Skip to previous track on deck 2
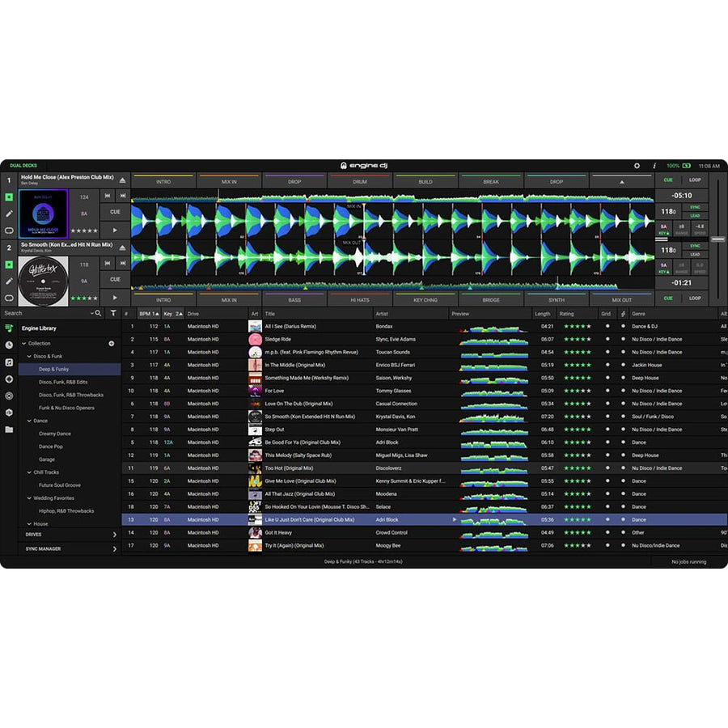This screenshot has height=728, width=728. (x=108, y=263)
